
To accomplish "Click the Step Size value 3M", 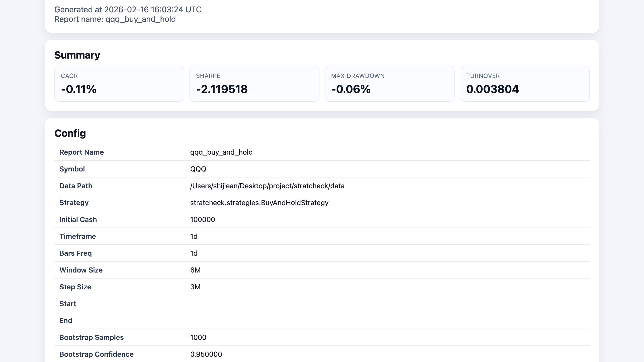I will 195,287.
